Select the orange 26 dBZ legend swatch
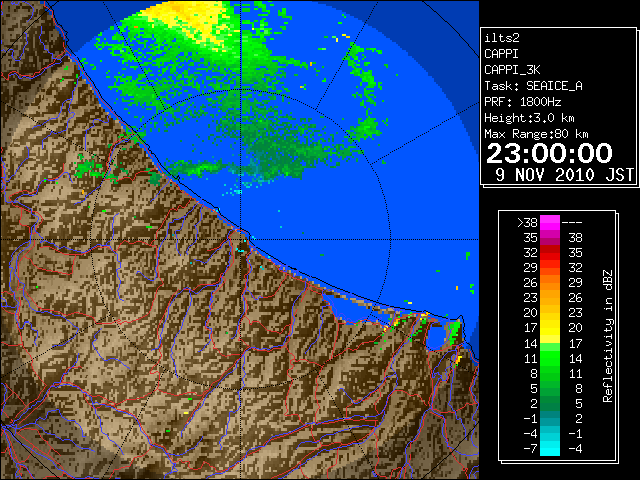 pyautogui.click(x=550, y=283)
